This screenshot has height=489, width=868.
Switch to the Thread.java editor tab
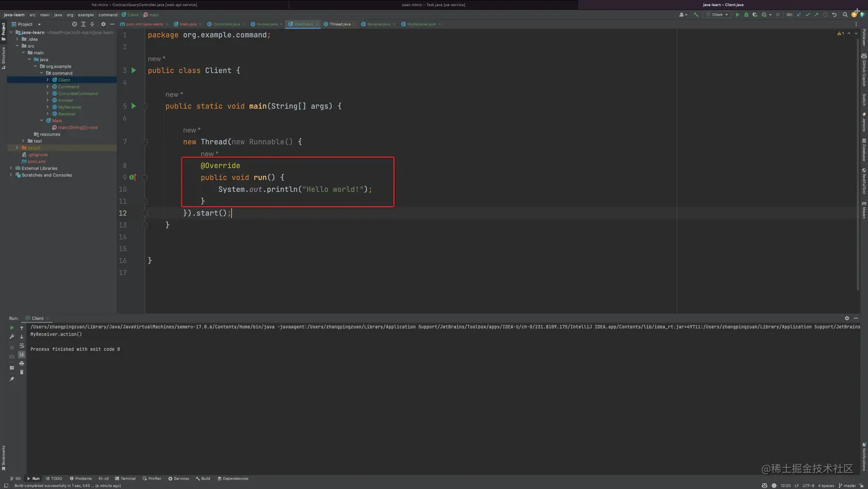click(x=340, y=24)
